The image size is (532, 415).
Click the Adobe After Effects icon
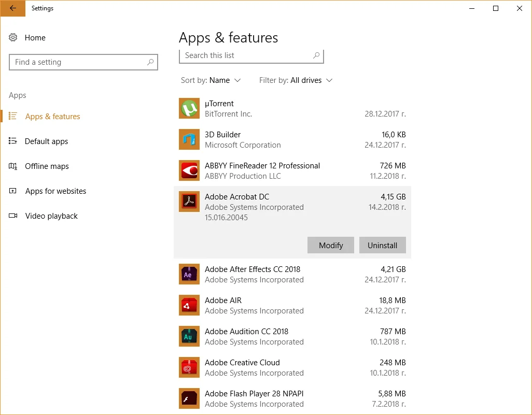click(189, 274)
